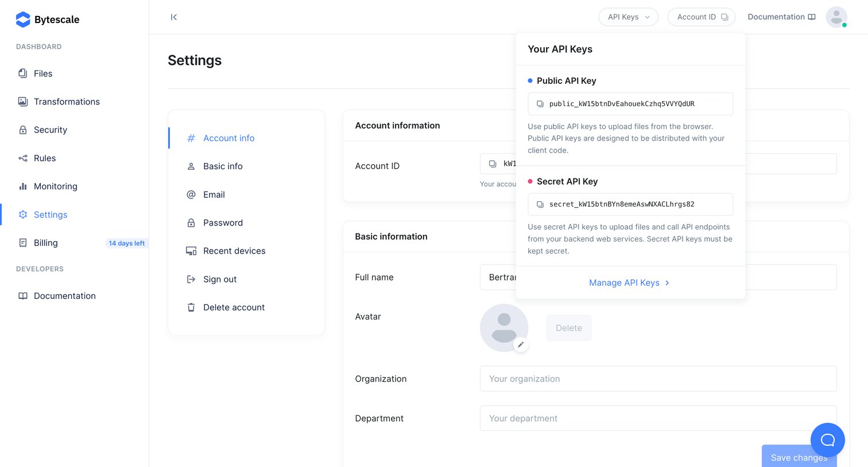Click the Recent devices monitor icon

coord(191,251)
